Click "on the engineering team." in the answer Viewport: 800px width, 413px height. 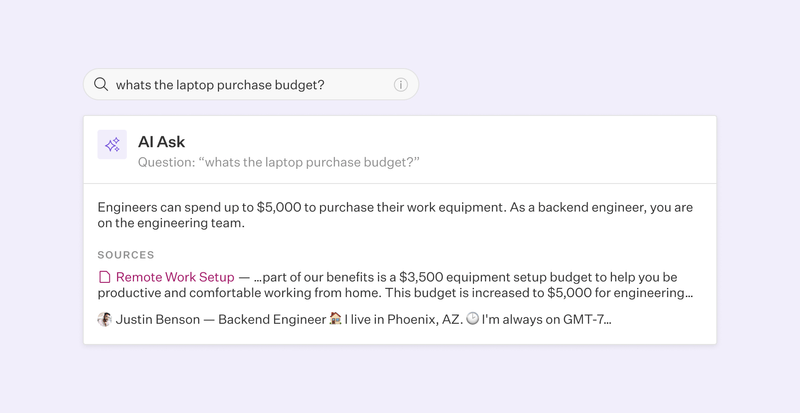point(170,224)
